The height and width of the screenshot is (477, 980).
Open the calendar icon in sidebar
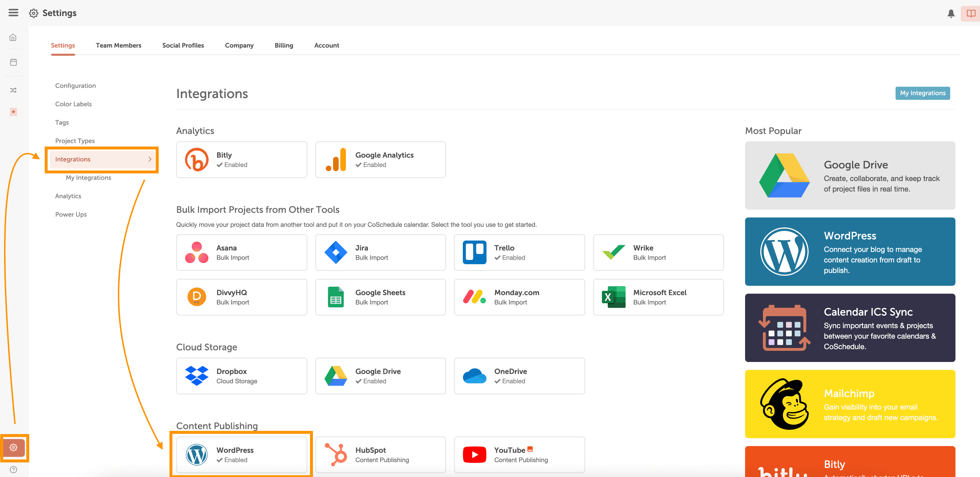tap(13, 62)
